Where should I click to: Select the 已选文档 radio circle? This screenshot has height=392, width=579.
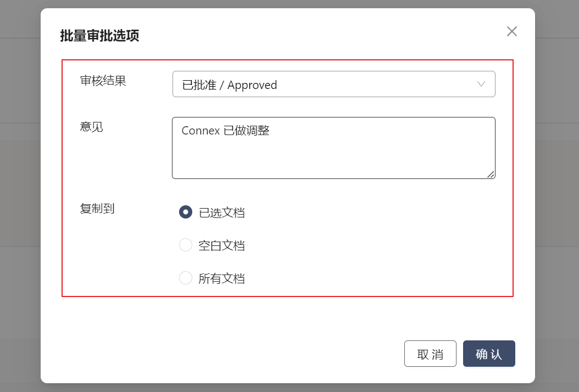point(186,212)
